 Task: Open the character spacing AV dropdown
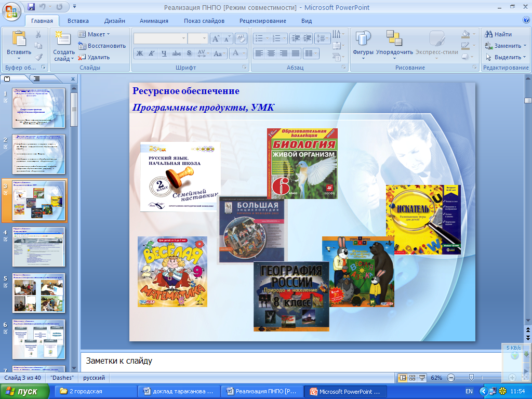pos(204,54)
